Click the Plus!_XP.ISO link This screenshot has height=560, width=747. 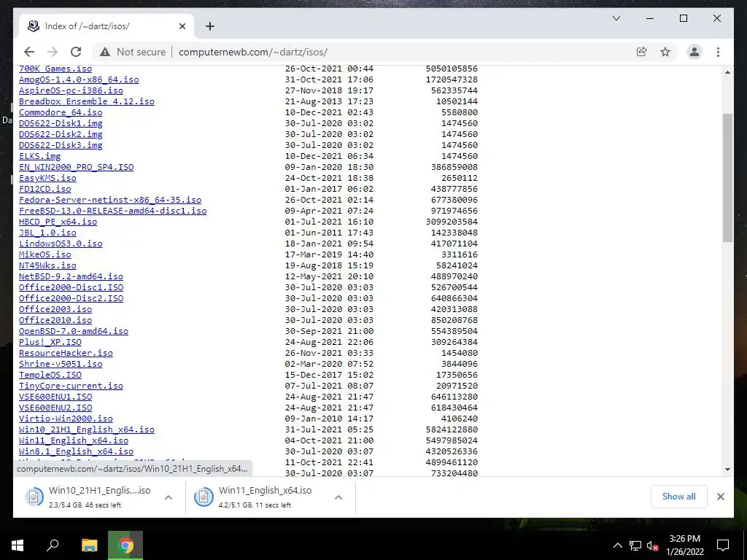[x=50, y=343]
